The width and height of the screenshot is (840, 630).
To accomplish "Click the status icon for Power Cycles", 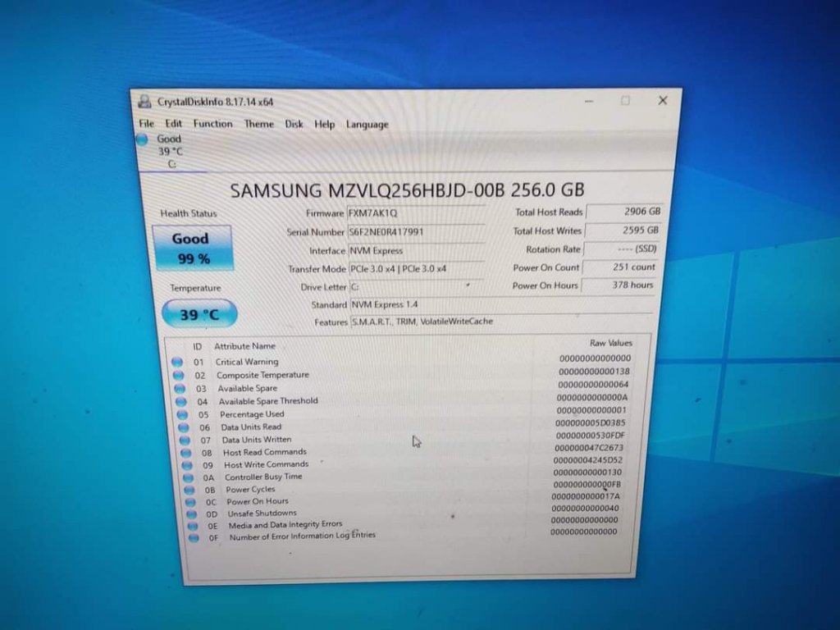I will (x=189, y=491).
